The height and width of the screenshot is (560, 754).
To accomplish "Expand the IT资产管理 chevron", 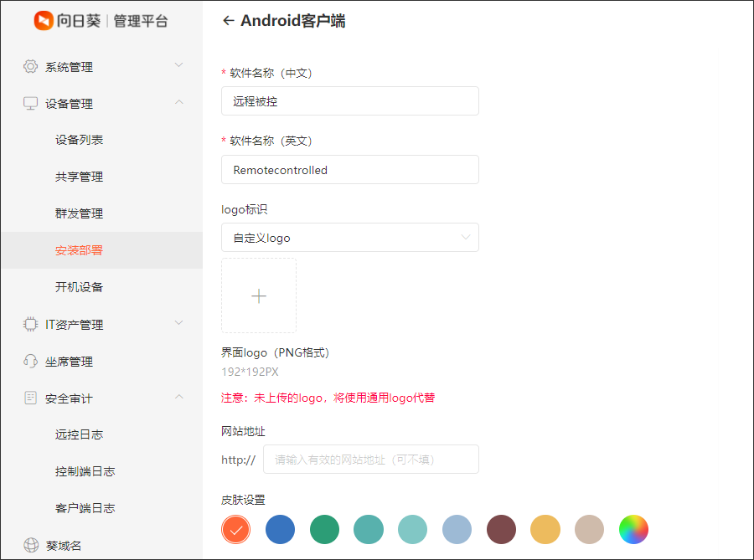I will 178,323.
